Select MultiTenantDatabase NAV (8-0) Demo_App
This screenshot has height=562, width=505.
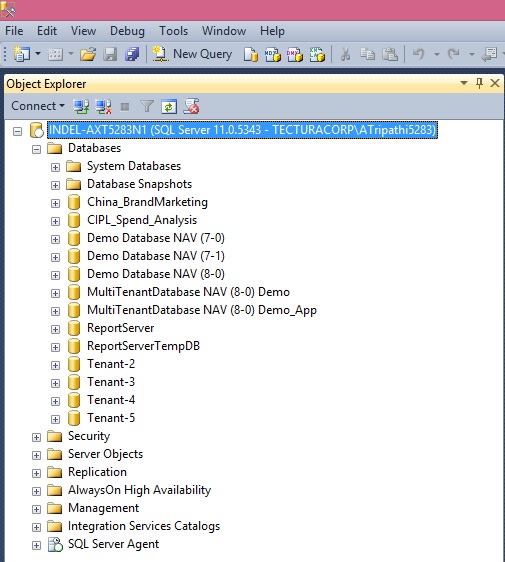pyautogui.click(x=202, y=310)
